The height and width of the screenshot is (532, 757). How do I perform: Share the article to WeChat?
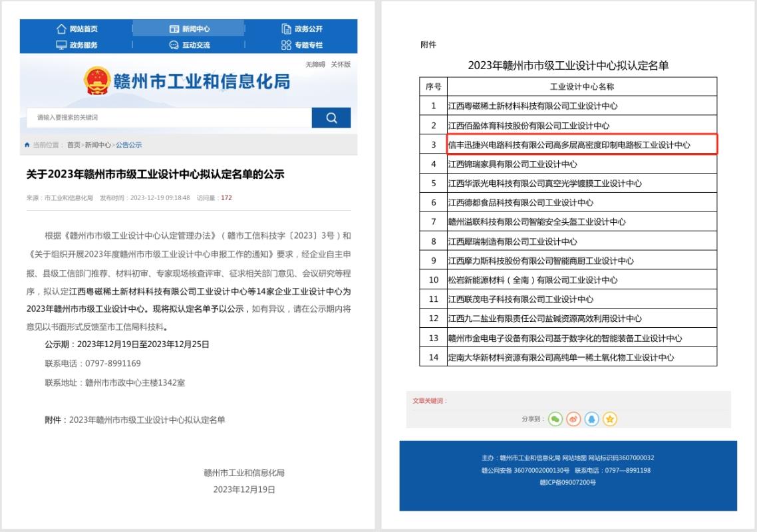click(x=555, y=419)
